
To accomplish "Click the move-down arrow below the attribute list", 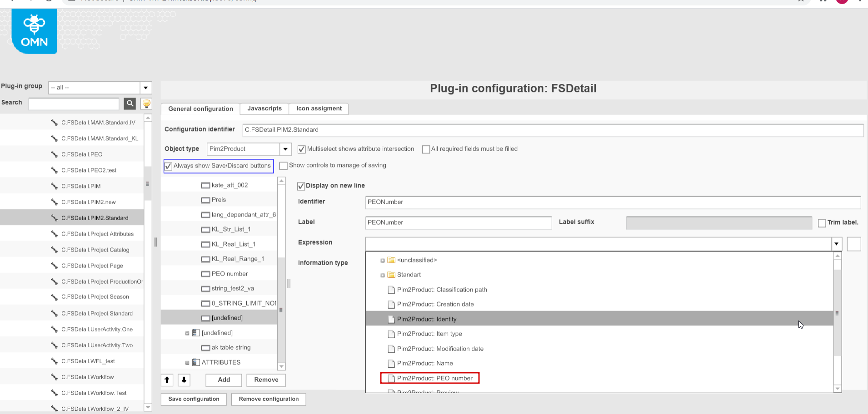I will (184, 380).
